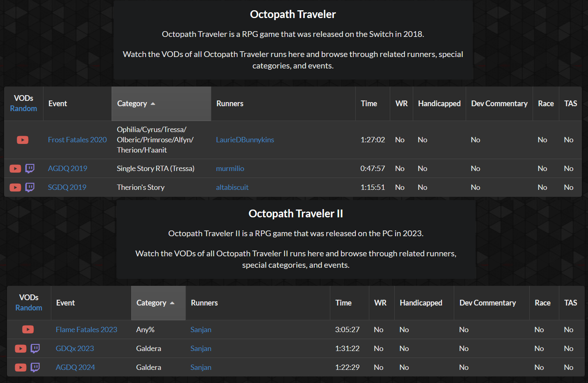Open Twitch VOD for AGDQ 2024 run
Viewport: 588px width, 383px height.
coord(35,367)
